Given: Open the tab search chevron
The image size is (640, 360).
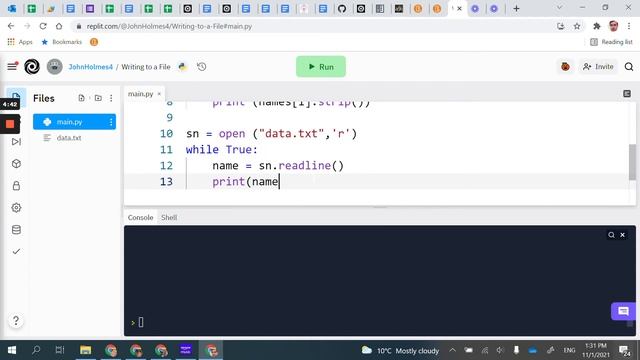Looking at the screenshot, I should [560, 8].
